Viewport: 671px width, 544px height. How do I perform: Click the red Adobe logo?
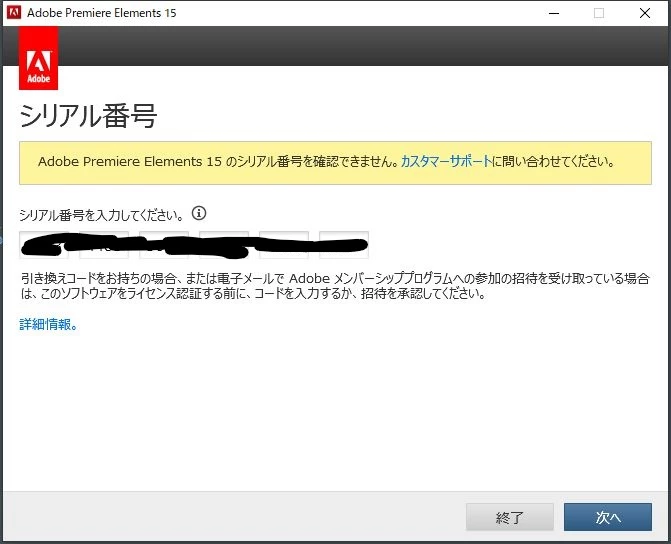click(39, 58)
